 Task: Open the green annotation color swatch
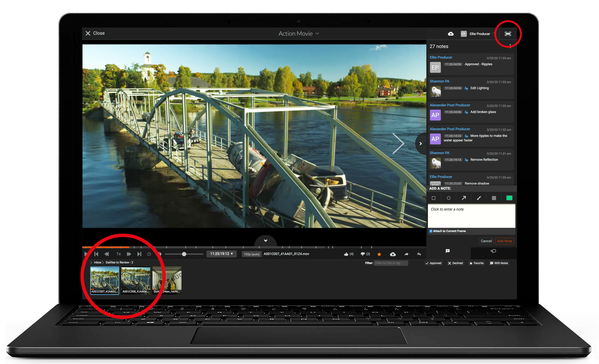point(509,198)
